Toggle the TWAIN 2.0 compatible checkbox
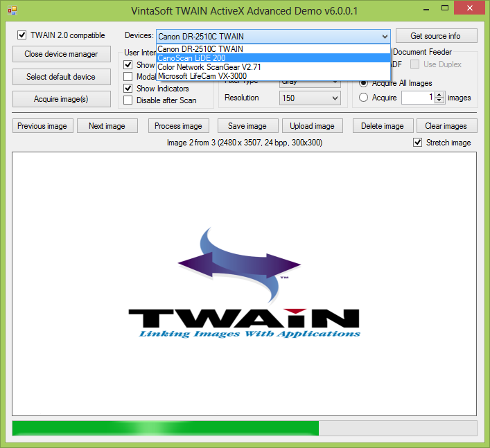The height and width of the screenshot is (448, 490). click(22, 35)
